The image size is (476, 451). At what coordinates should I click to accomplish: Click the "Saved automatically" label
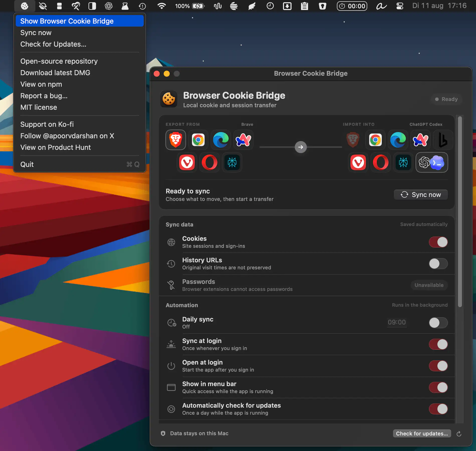pos(424,224)
